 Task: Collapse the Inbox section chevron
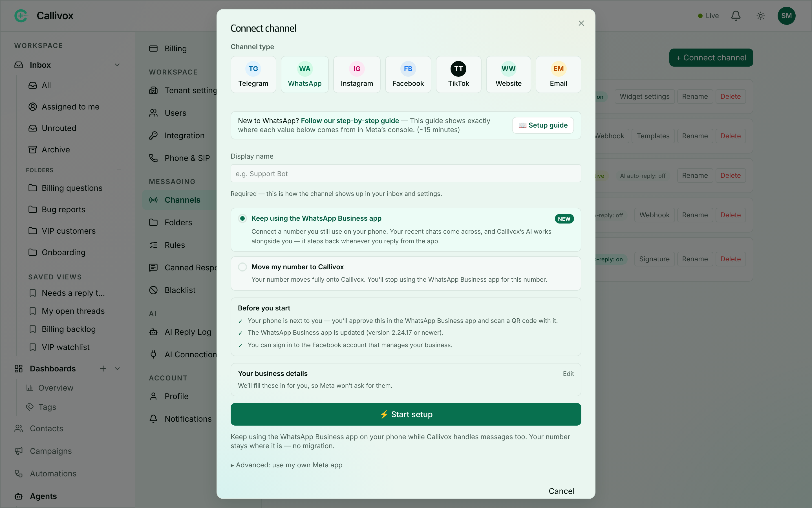(117, 65)
